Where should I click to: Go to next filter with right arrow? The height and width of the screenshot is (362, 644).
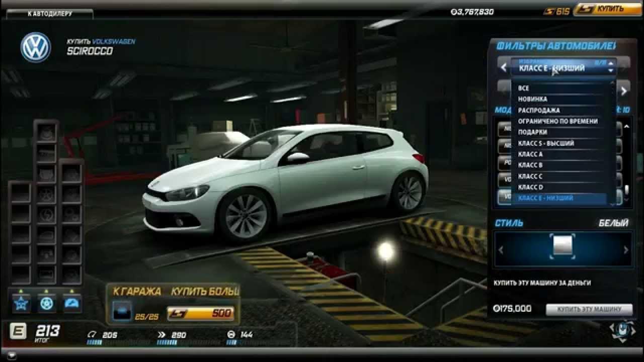[x=624, y=91]
